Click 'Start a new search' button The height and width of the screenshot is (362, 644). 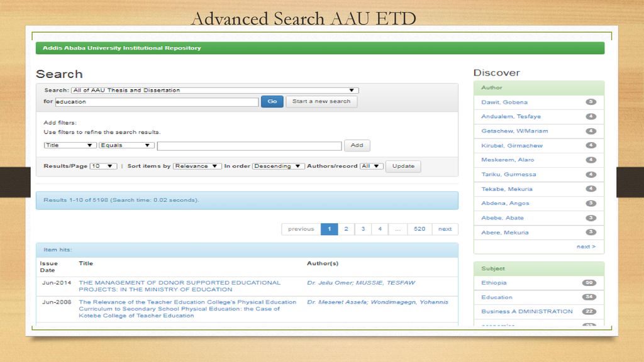point(321,101)
